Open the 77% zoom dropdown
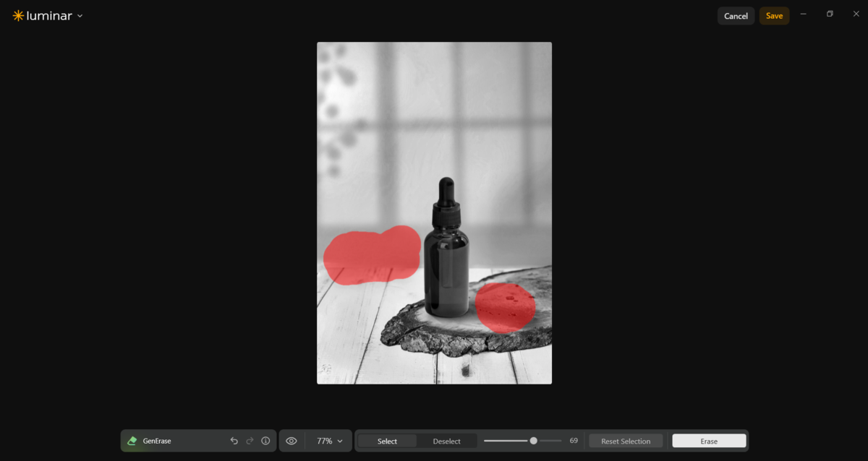Screen dimensions: 868x461 click(330, 441)
